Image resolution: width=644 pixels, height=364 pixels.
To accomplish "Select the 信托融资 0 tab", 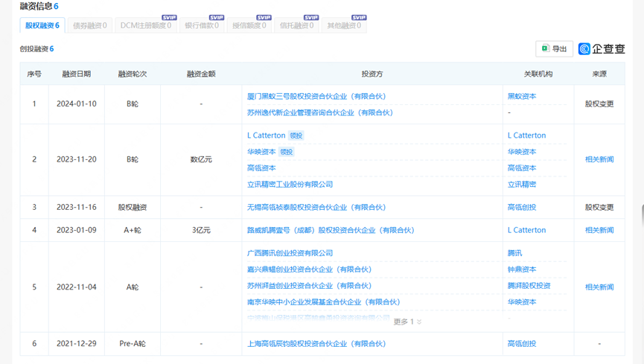I will [296, 25].
